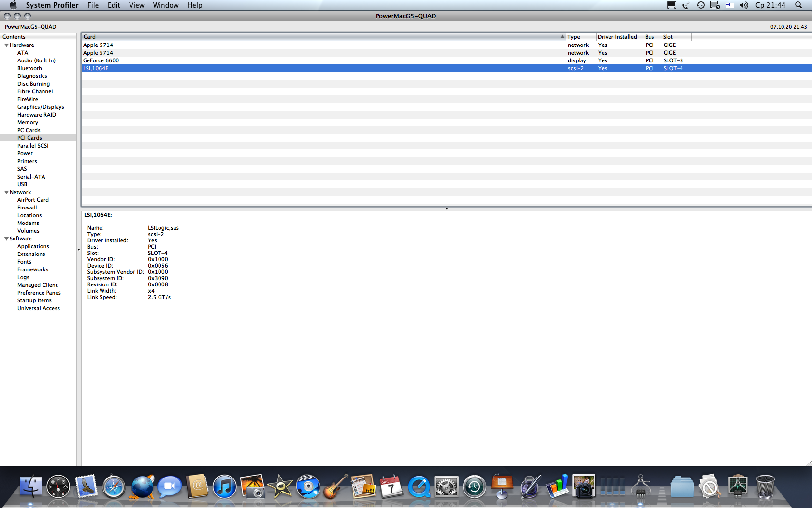Open the Edit menu
Image resolution: width=812 pixels, height=508 pixels.
coord(114,5)
